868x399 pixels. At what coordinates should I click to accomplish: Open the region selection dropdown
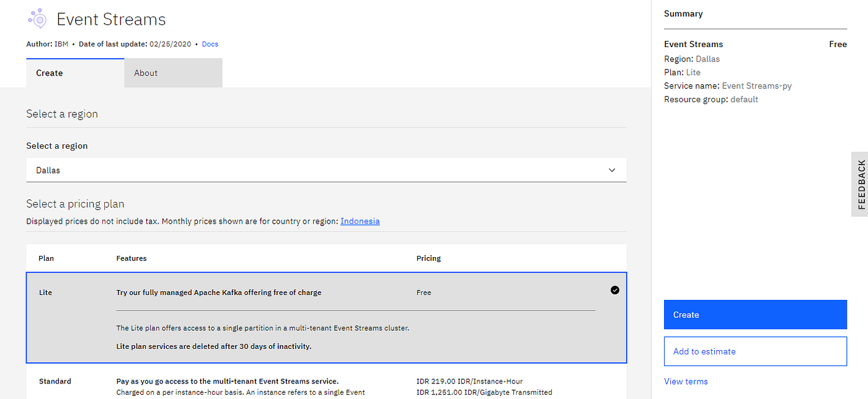[326, 170]
